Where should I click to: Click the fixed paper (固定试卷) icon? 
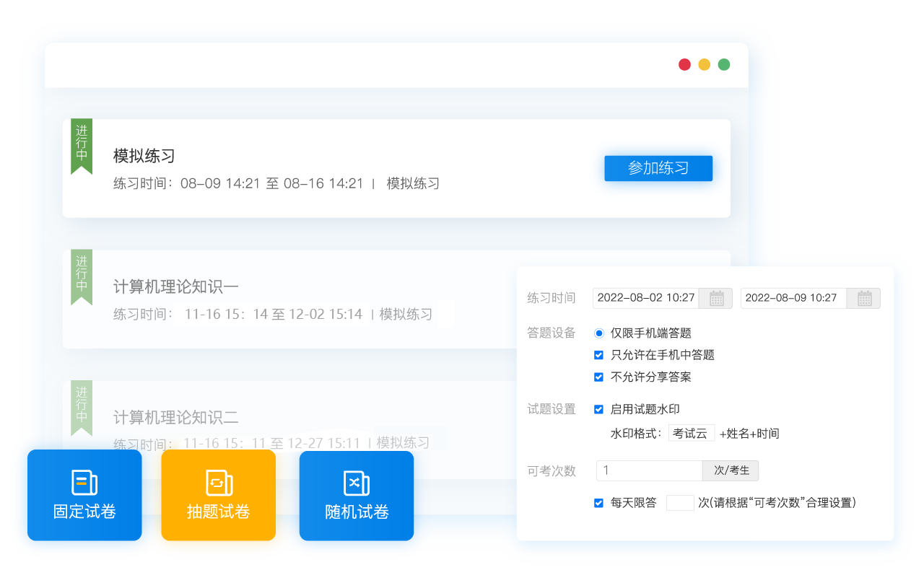pos(84,483)
